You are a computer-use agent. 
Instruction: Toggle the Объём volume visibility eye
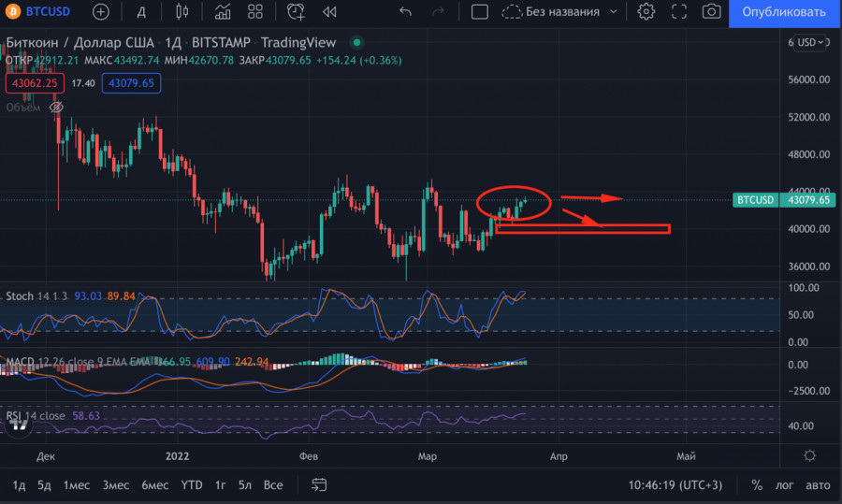(56, 108)
